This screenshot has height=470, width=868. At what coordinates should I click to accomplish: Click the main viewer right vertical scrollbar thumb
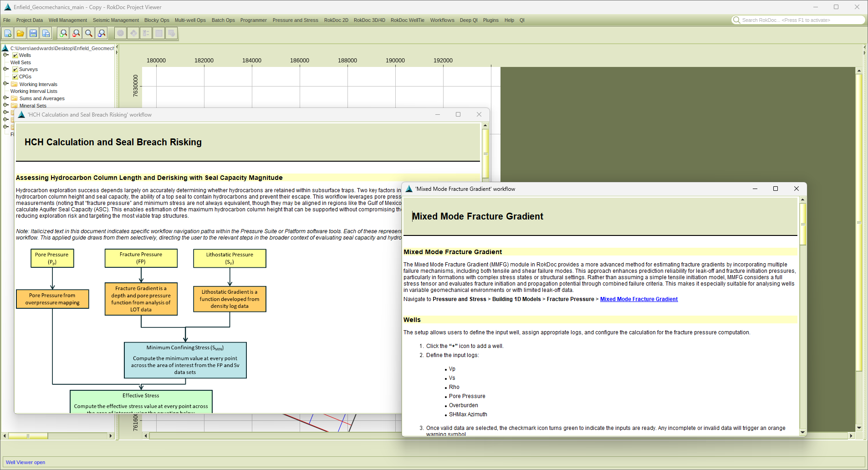coord(859,222)
